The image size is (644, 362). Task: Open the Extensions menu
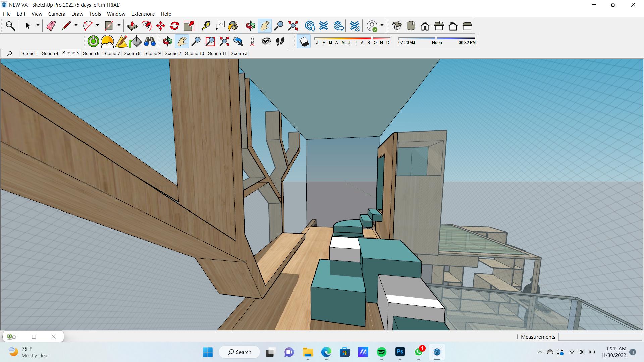[143, 14]
